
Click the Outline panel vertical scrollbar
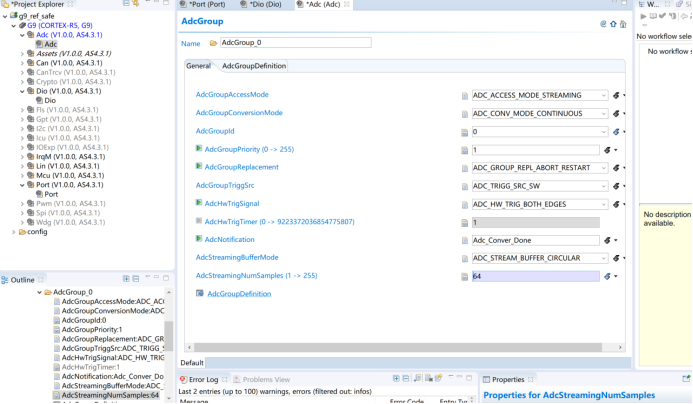pos(168,336)
